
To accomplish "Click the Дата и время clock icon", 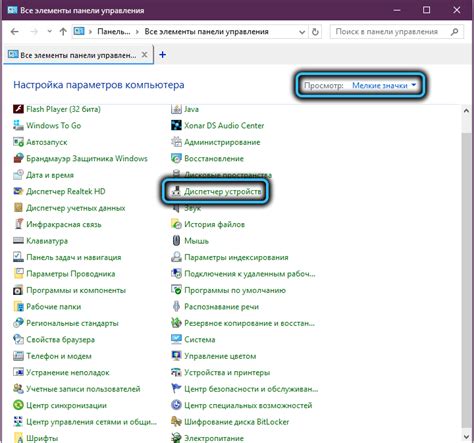I will 18,175.
